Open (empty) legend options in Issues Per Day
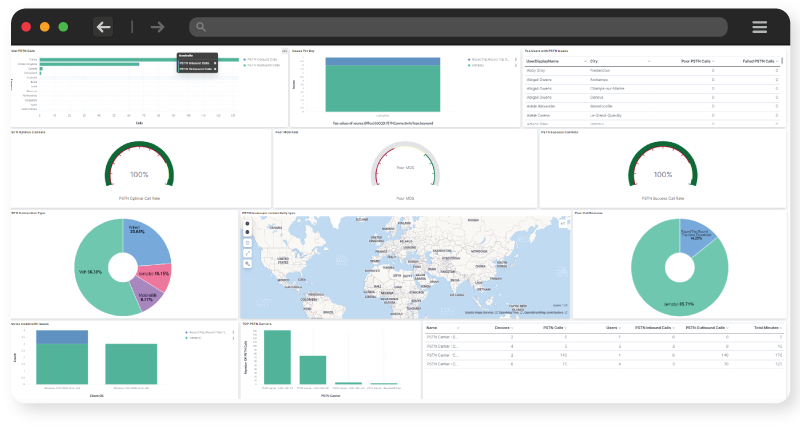Viewport: 800px width, 429px height. pos(515,65)
